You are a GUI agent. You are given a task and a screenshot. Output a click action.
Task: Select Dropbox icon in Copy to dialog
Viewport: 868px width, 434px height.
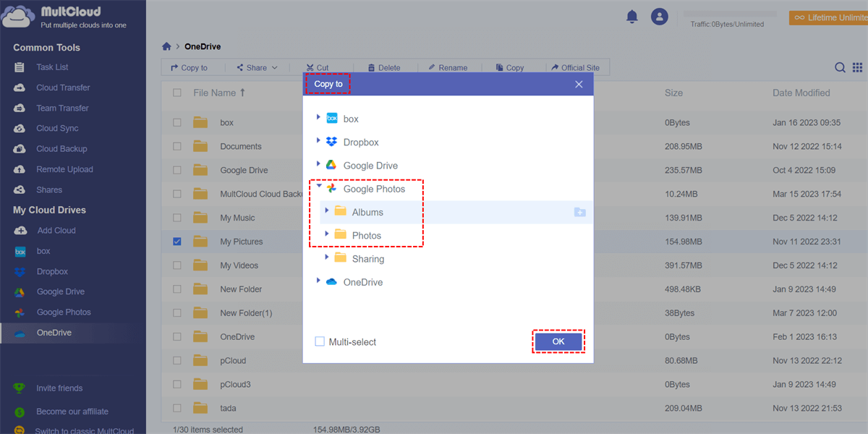point(332,142)
